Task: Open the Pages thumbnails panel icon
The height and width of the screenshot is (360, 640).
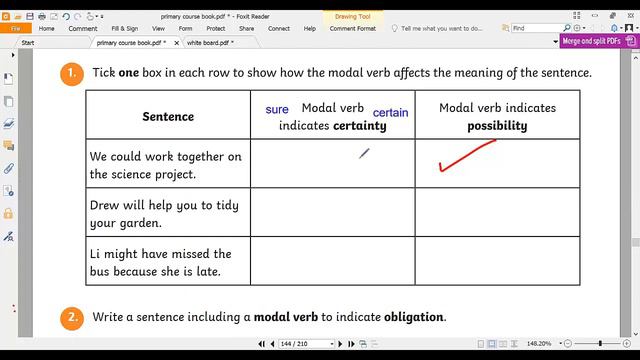Action: pos(8,101)
